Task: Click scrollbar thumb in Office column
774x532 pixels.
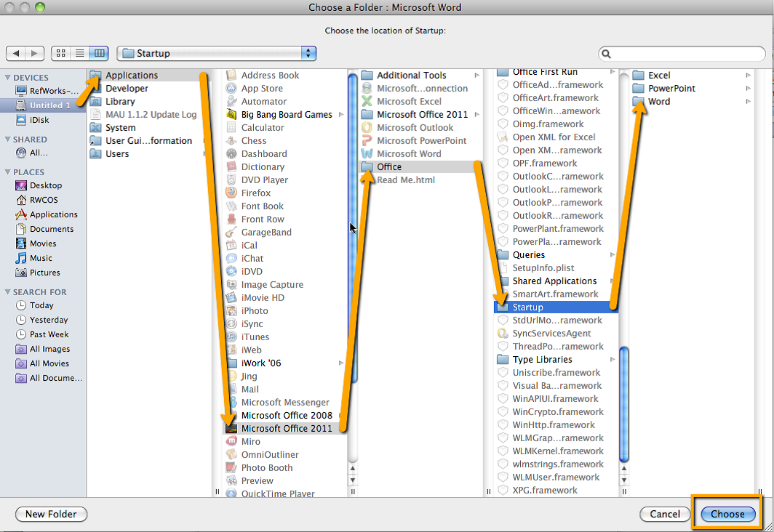Action: (624, 404)
